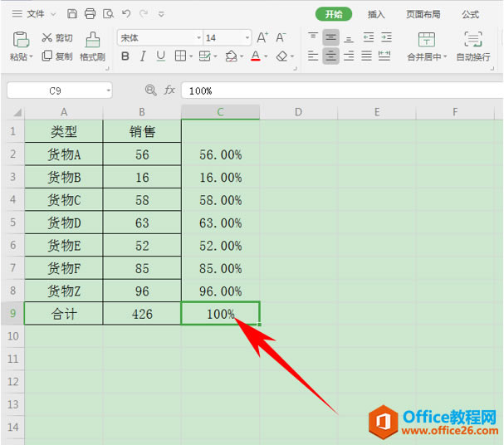Increase indent icon
Image resolution: width=504 pixels, height=445 pixels.
[386, 37]
